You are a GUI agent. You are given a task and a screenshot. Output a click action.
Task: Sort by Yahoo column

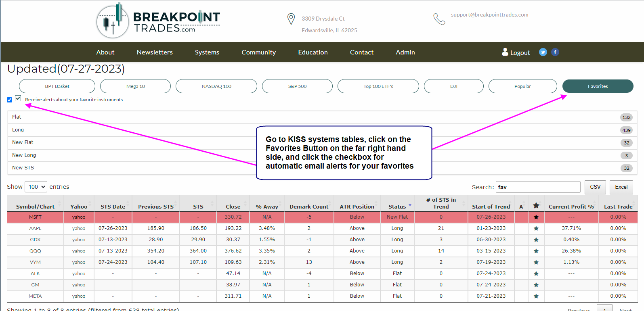tap(79, 207)
